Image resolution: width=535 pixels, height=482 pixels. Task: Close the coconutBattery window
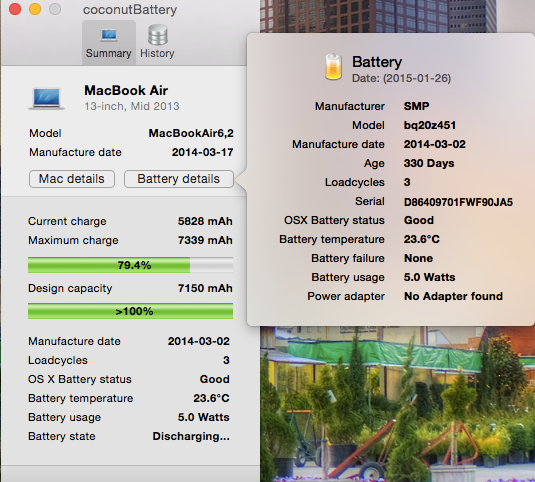15,9
